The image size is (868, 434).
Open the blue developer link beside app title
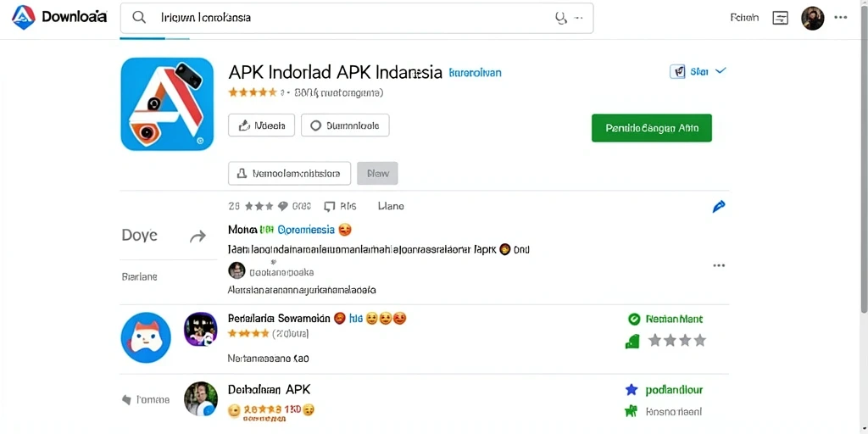[x=475, y=73]
